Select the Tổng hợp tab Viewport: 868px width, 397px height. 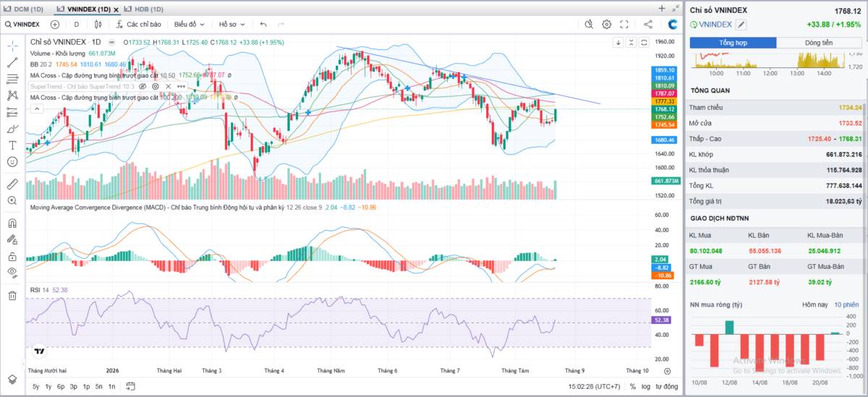732,43
